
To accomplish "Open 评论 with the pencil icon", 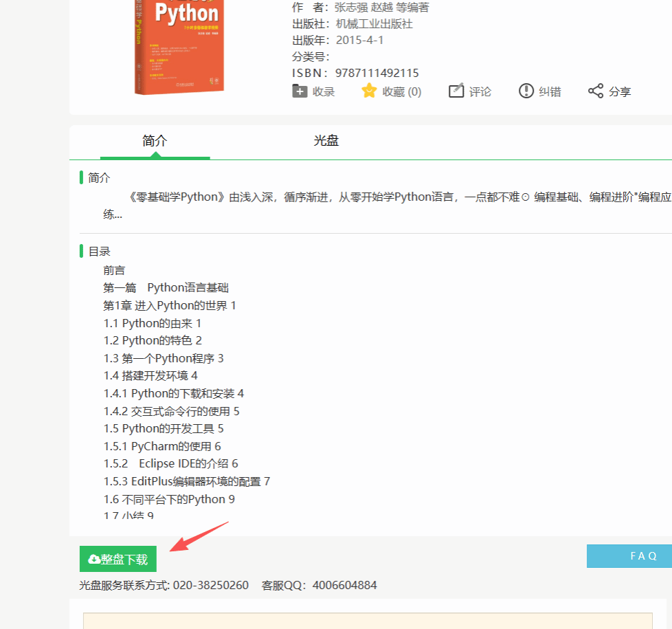I will click(456, 91).
